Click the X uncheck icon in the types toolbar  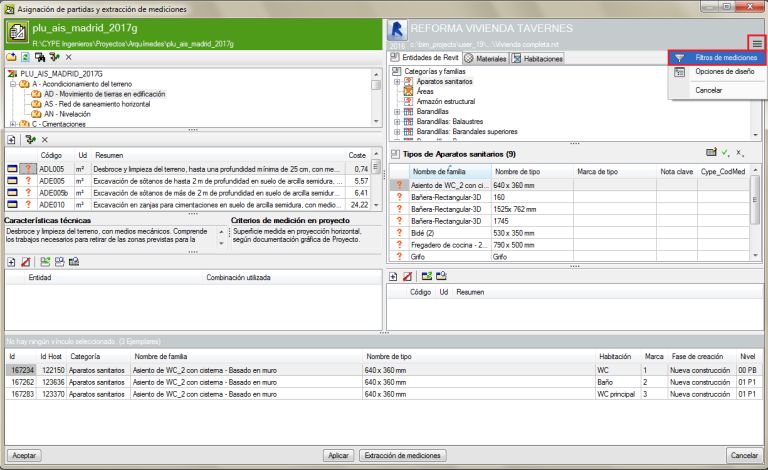(x=740, y=153)
